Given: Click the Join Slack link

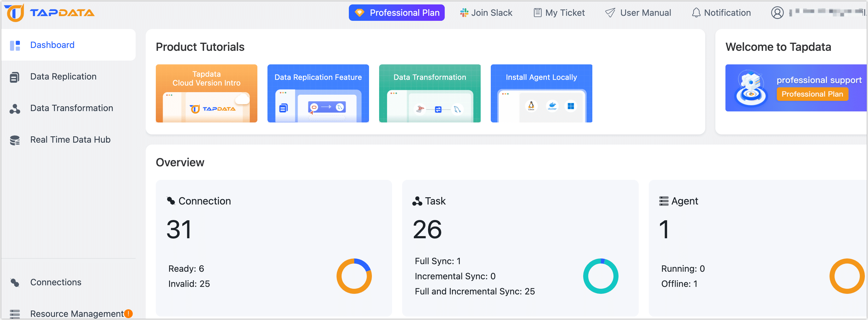Looking at the screenshot, I should click(x=486, y=13).
